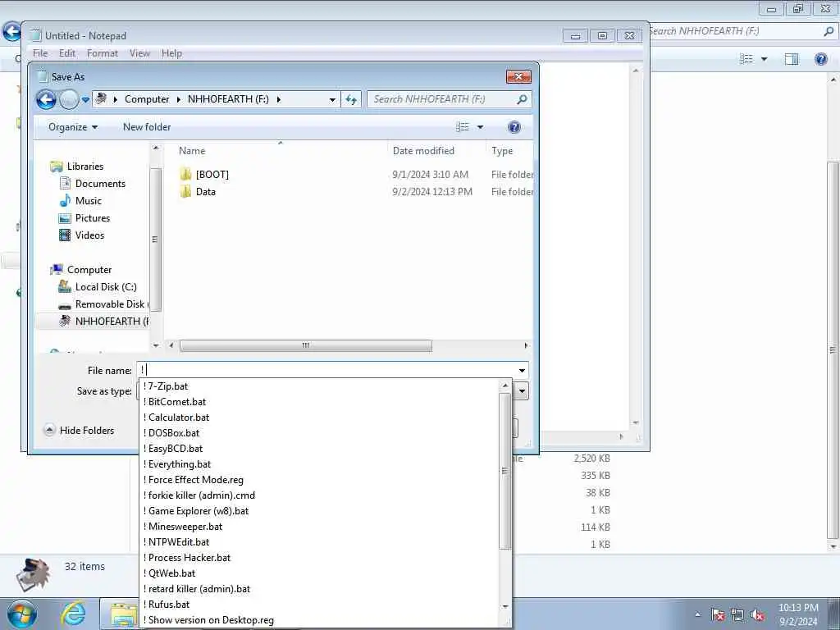Click the magnifier icon in dialog search box
The width and height of the screenshot is (840, 630).
coord(522,99)
